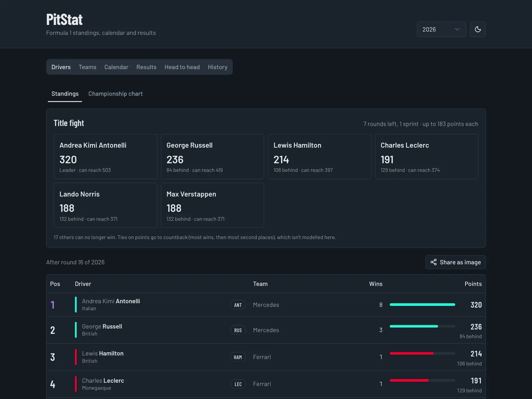Click the PitStat logo title
This screenshot has height=399, width=532.
(65, 20)
